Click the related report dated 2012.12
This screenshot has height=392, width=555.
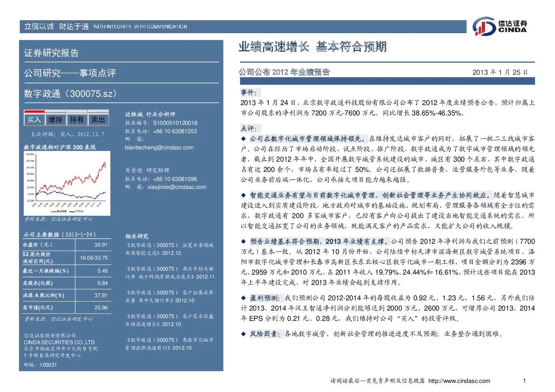169,249
